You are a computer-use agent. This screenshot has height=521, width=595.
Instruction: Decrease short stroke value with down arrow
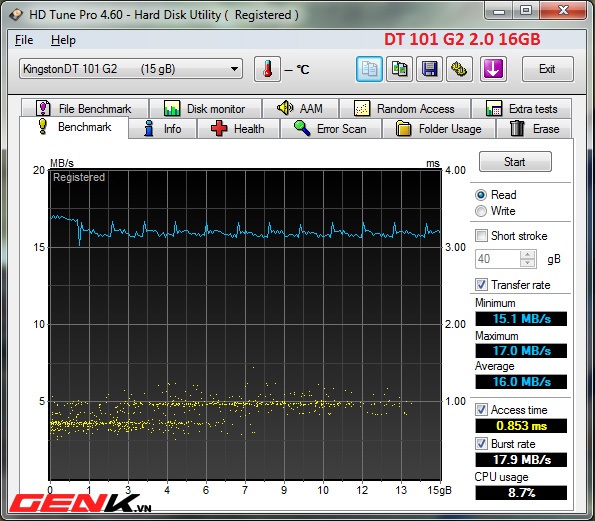coord(527,263)
